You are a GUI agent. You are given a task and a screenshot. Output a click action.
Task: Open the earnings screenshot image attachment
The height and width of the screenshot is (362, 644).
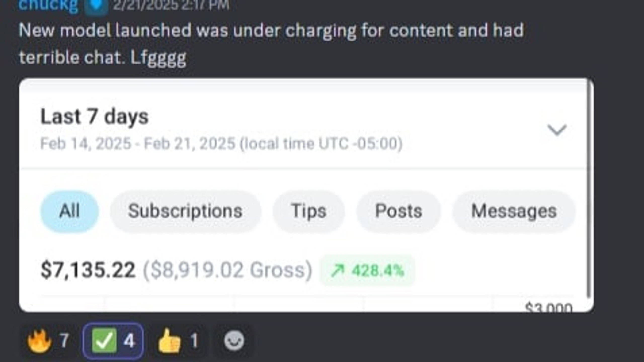306,195
